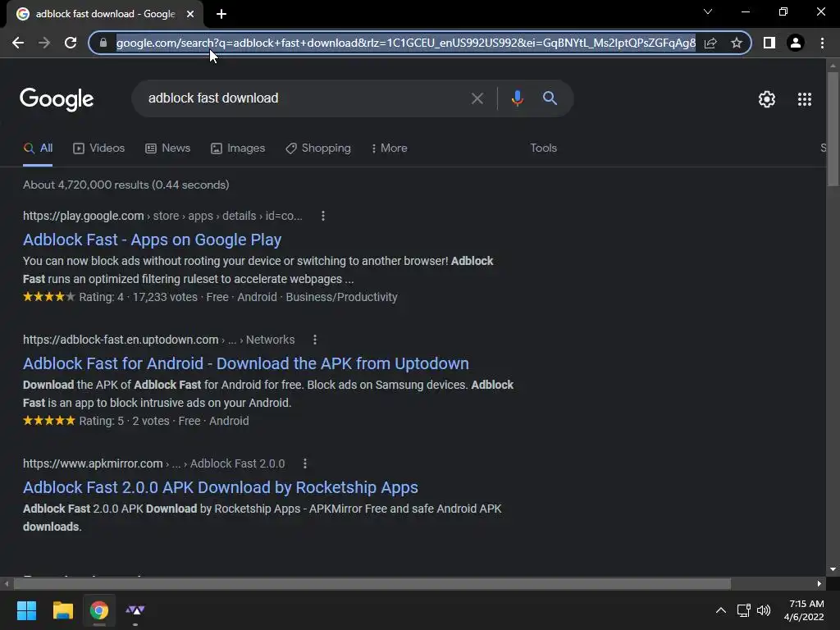840x630 pixels.
Task: Click the vertical scrollbar thumb
Action: (x=833, y=129)
